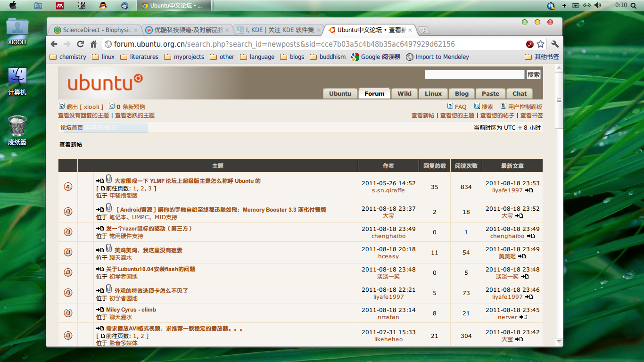Click topic status icon for Miley Cyrus row
Viewport: 644px width, 362px height.
pos(68,313)
